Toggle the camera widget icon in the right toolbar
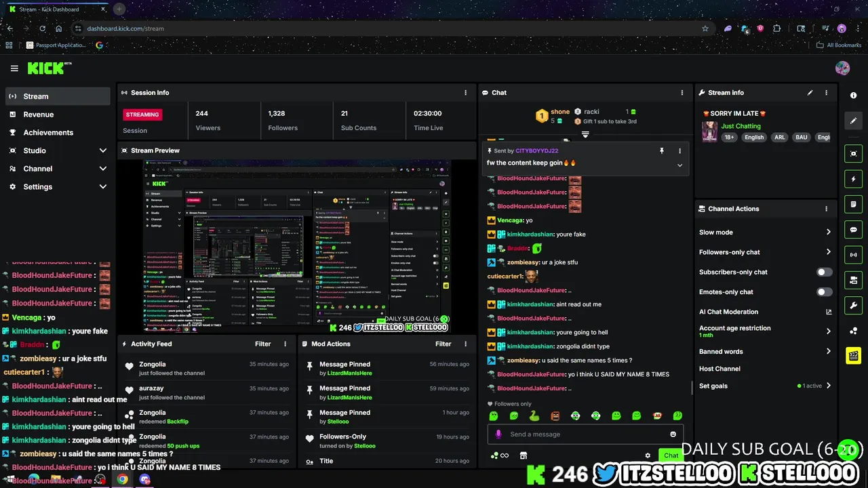 [853, 280]
